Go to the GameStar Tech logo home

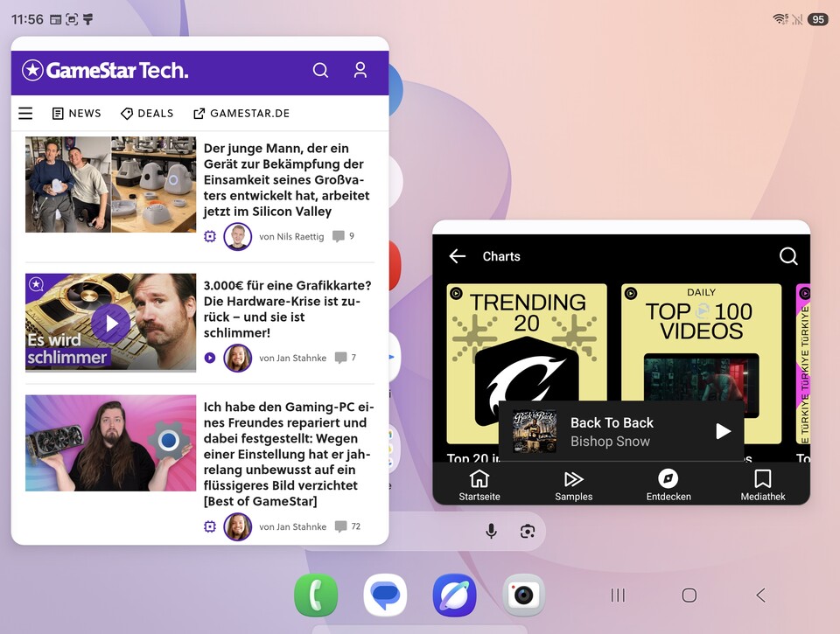[x=105, y=70]
